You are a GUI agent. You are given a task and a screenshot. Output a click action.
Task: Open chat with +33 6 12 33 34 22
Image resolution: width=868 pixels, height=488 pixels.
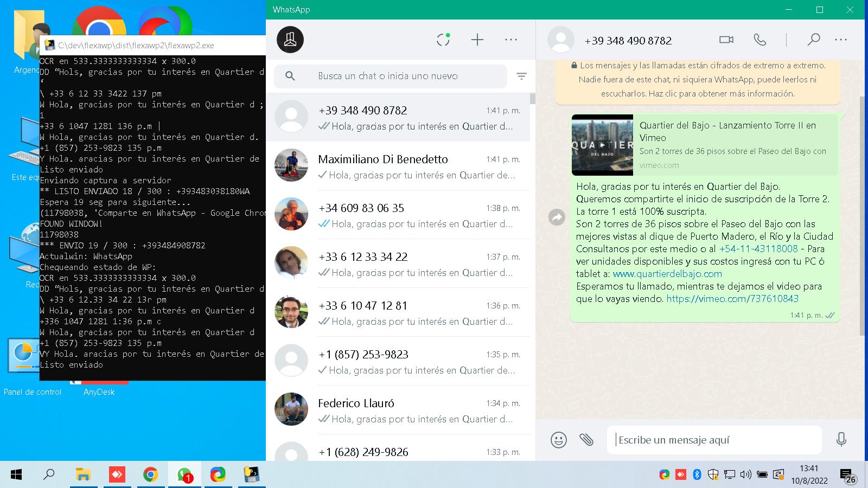(x=398, y=264)
